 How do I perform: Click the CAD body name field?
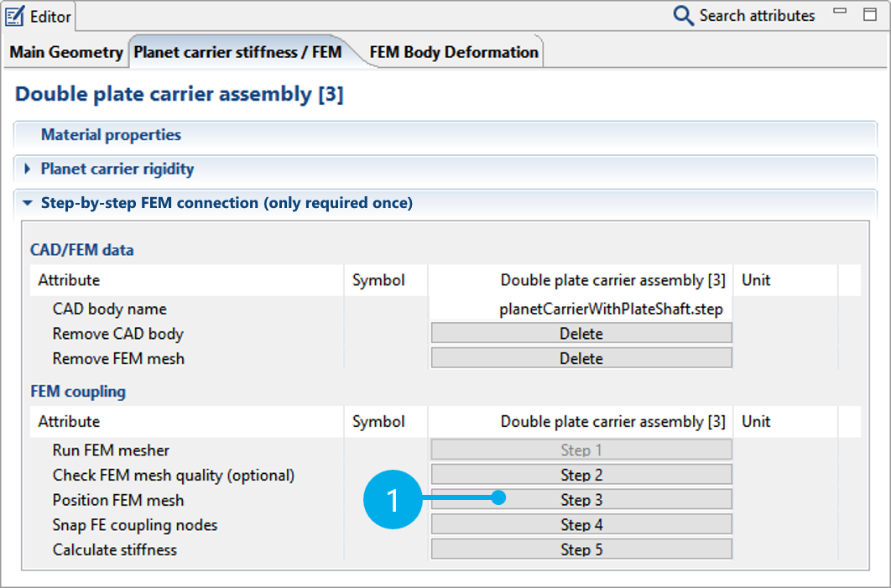(581, 309)
